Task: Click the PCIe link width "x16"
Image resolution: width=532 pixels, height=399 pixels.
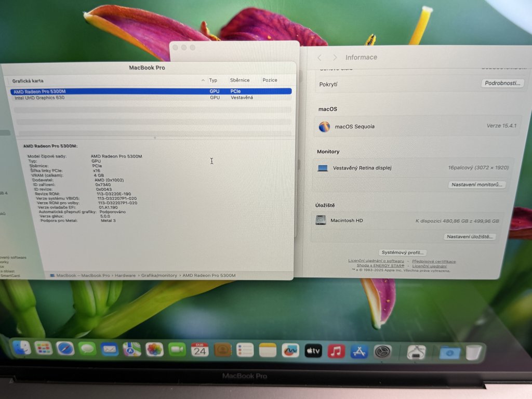Action: [97, 170]
